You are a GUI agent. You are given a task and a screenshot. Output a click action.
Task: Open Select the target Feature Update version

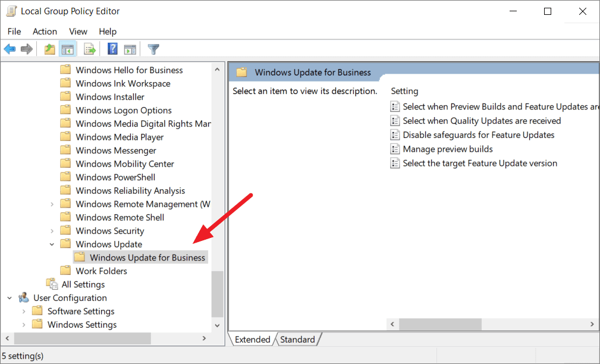(x=480, y=163)
